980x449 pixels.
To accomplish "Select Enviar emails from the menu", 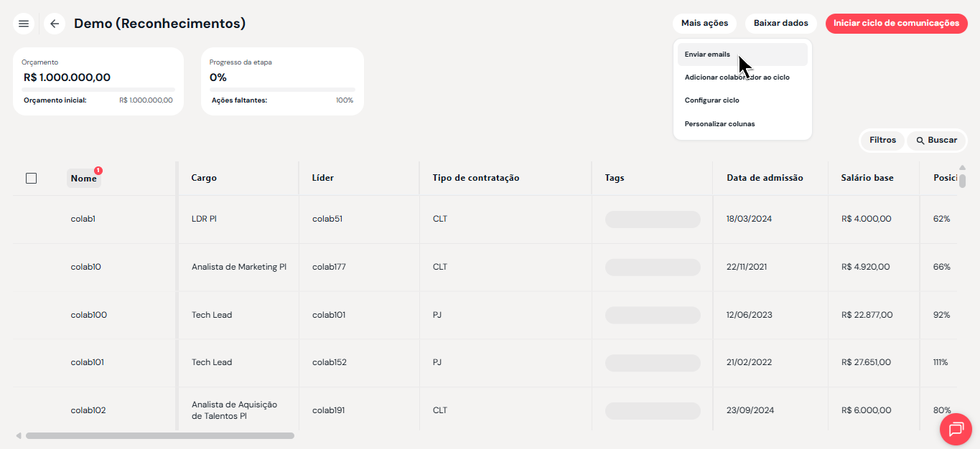I will [707, 55].
